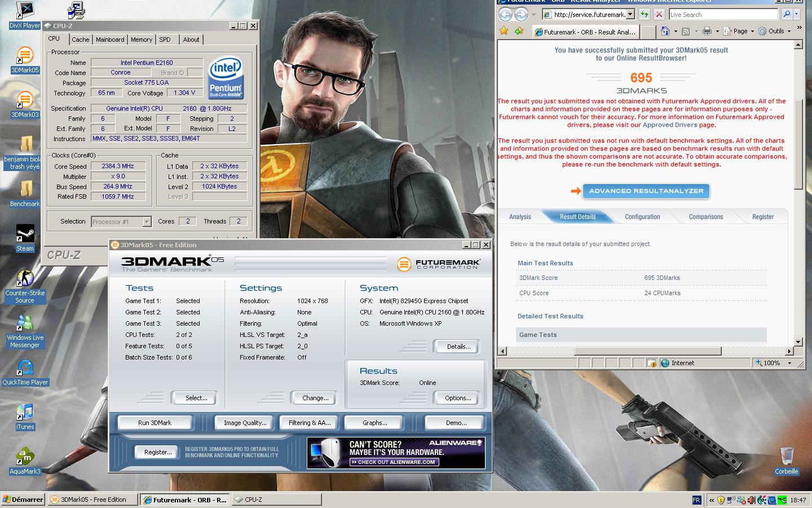
Task: Click the IE horizontal scrollbar thumb
Action: pyautogui.click(x=647, y=351)
